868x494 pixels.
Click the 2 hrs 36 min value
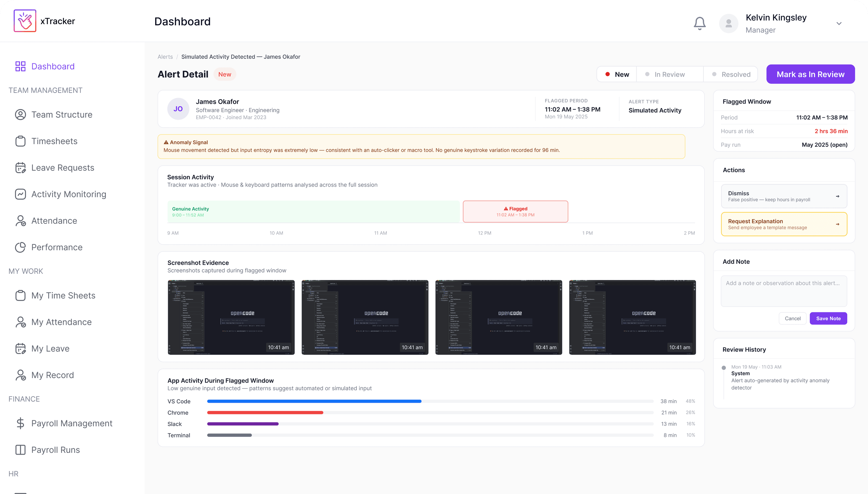point(831,131)
